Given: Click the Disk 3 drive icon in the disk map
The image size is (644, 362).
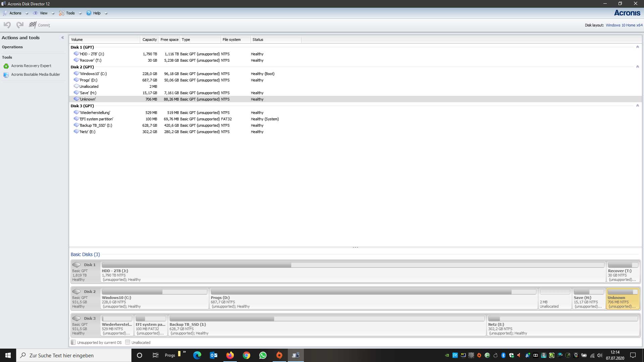Looking at the screenshot, I should pos(76,318).
